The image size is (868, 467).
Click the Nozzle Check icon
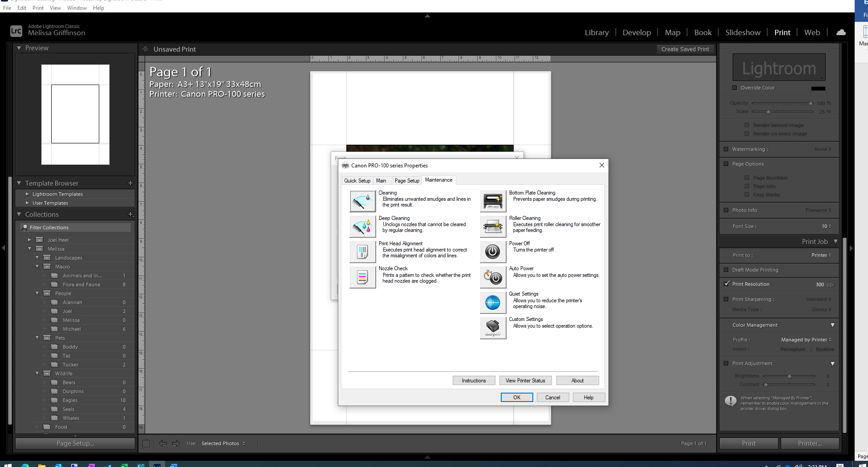point(362,277)
